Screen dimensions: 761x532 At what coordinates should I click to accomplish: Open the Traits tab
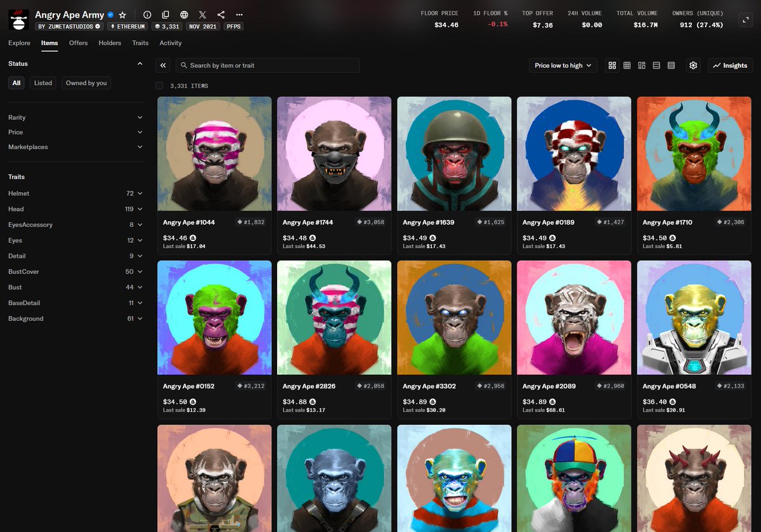coord(140,43)
